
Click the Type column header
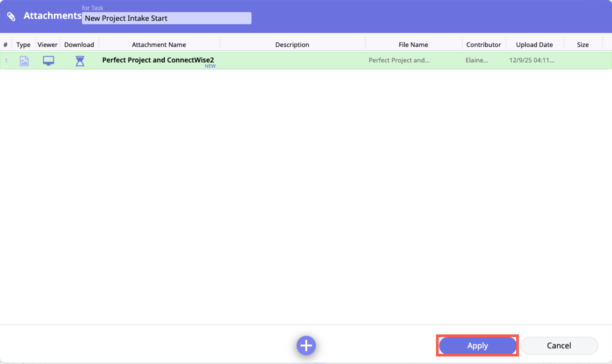(23, 45)
